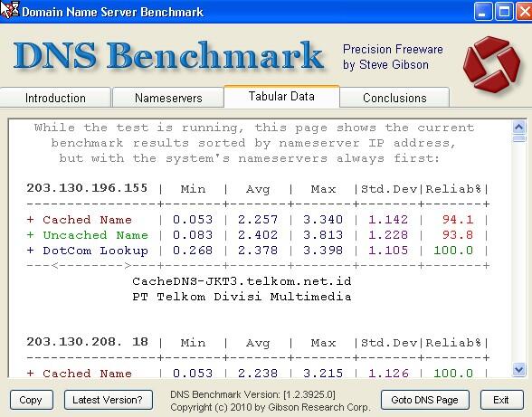
Task: Maximize the Domain Name Server Benchmark window
Action: click(504, 12)
